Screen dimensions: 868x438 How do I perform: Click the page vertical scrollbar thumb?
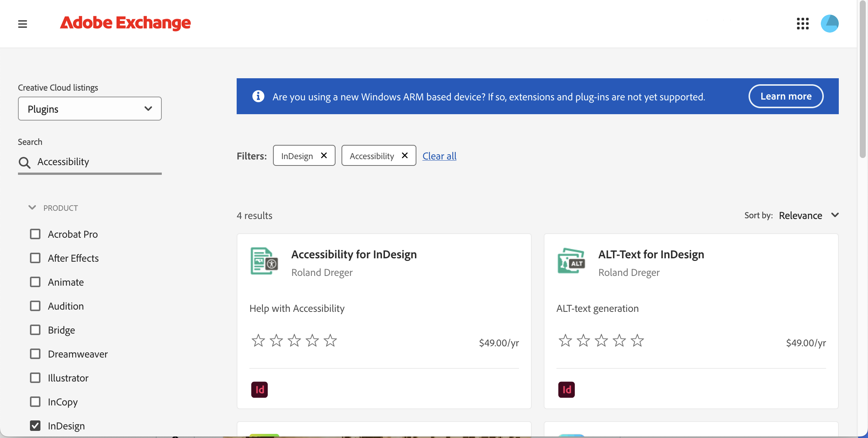coord(863,79)
